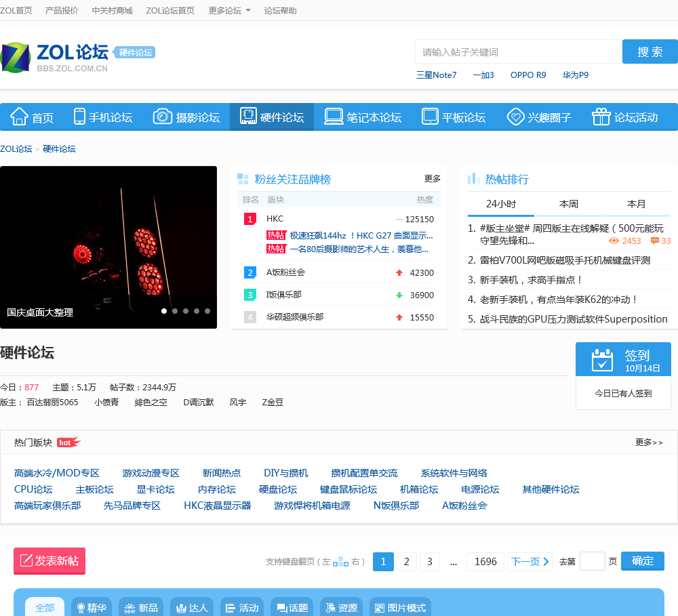Focus the post keyword search field
Viewport: 678px width, 616px height.
pos(519,52)
